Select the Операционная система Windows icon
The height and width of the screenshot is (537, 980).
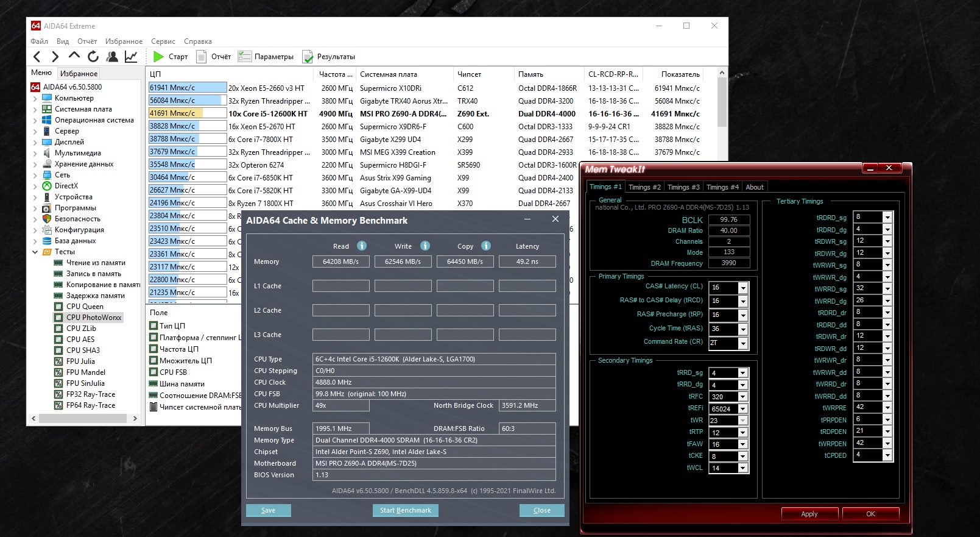click(x=47, y=120)
